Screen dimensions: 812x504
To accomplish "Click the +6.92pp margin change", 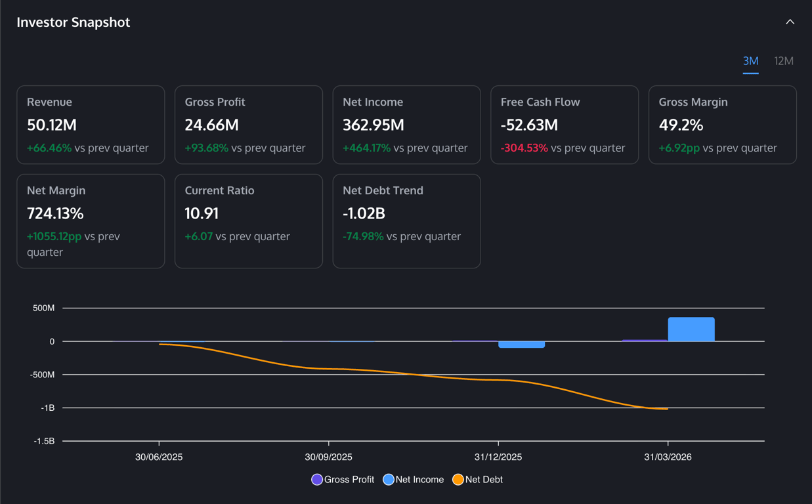I will click(679, 148).
